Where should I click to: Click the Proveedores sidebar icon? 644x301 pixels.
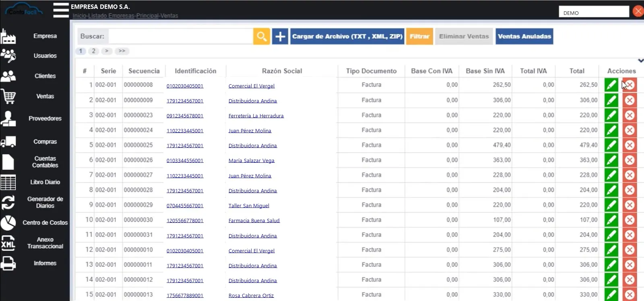[8, 118]
